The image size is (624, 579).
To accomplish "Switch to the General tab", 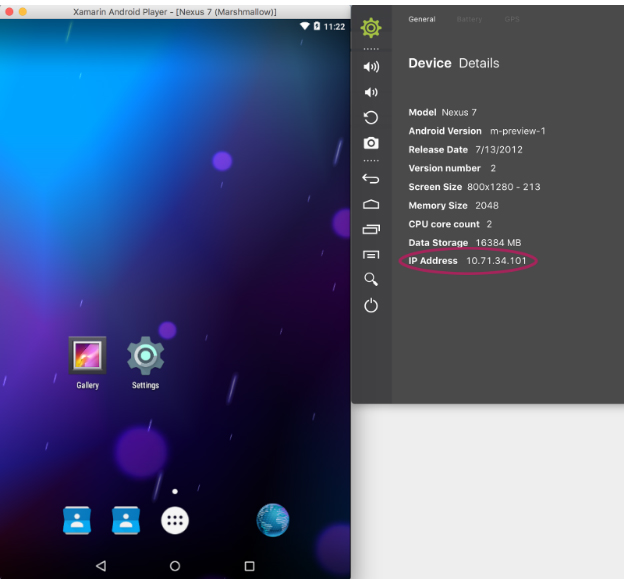I will click(x=422, y=19).
